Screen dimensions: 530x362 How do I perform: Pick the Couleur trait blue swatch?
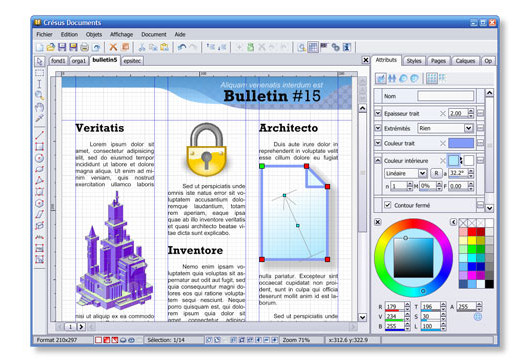coord(461,143)
